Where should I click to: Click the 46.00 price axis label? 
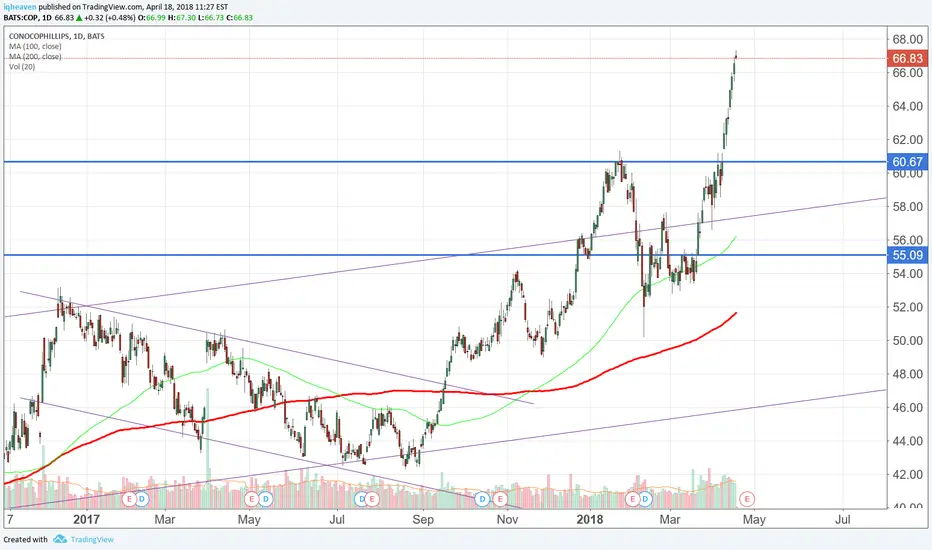pos(908,408)
